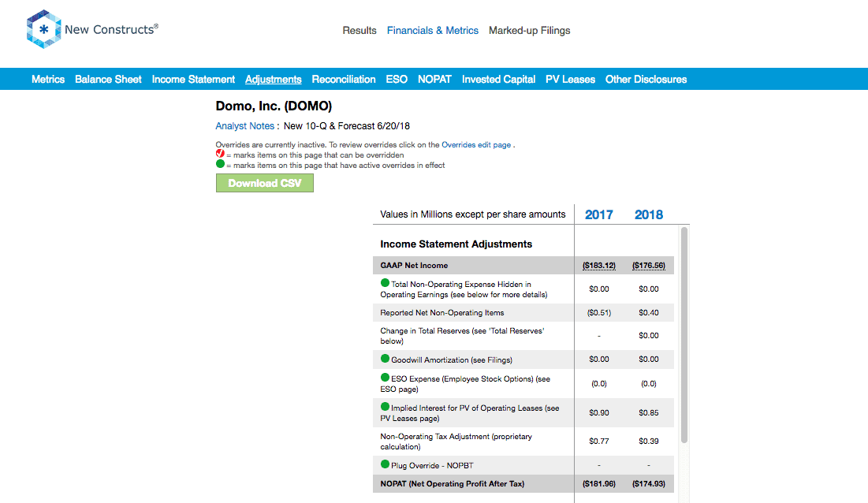Select the 2018 column header
This screenshot has width=868, height=503.
tap(649, 214)
